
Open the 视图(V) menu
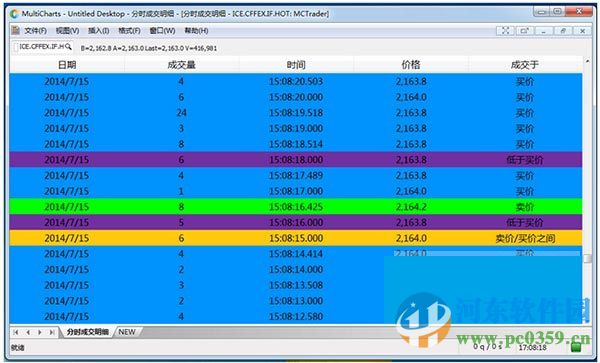67,31
